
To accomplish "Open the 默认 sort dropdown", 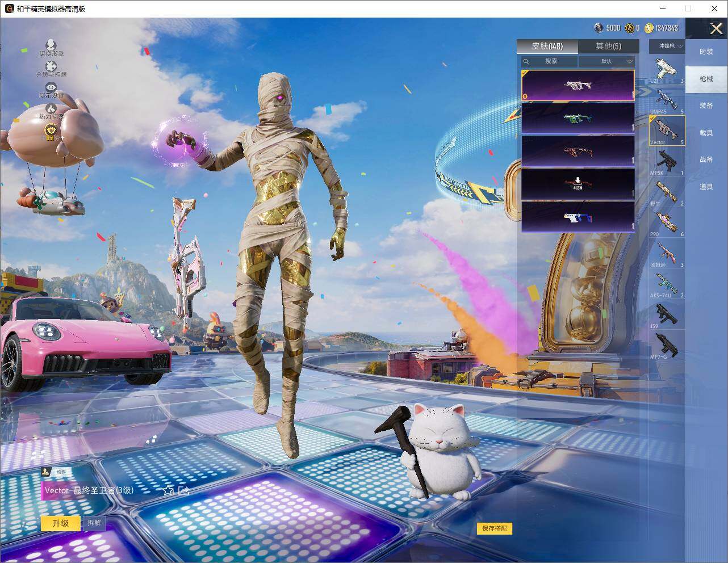I will click(607, 61).
